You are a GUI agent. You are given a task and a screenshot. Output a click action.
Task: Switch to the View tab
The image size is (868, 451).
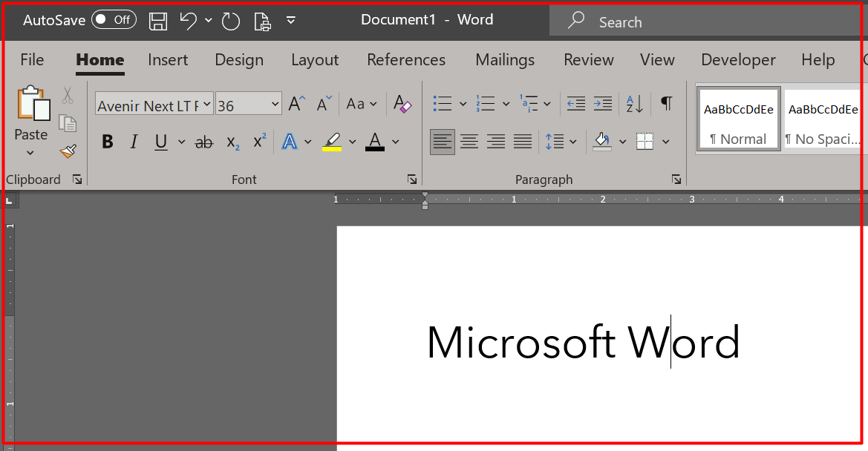pos(657,59)
